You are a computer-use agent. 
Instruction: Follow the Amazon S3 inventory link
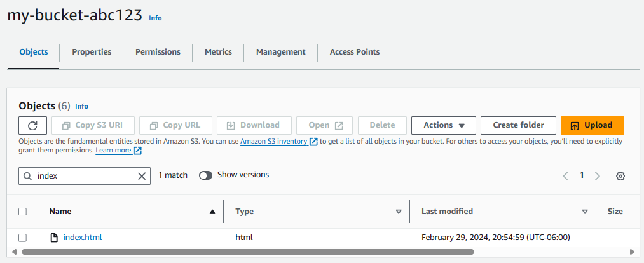click(x=274, y=142)
